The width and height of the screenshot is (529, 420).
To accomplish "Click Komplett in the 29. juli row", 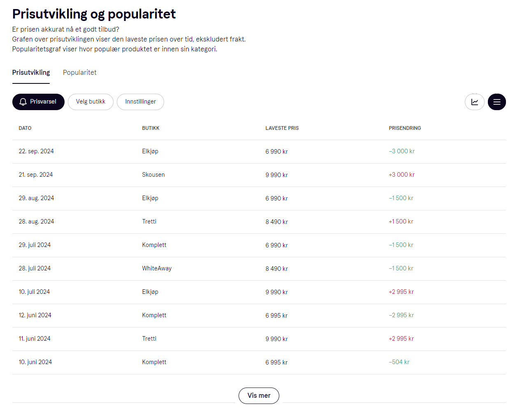I will 154,245.
